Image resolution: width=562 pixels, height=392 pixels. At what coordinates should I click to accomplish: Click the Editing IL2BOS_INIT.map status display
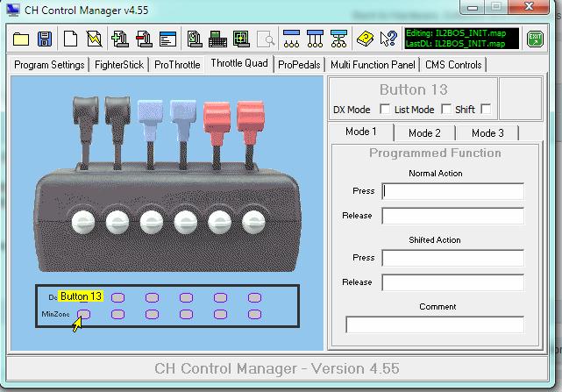coord(462,39)
